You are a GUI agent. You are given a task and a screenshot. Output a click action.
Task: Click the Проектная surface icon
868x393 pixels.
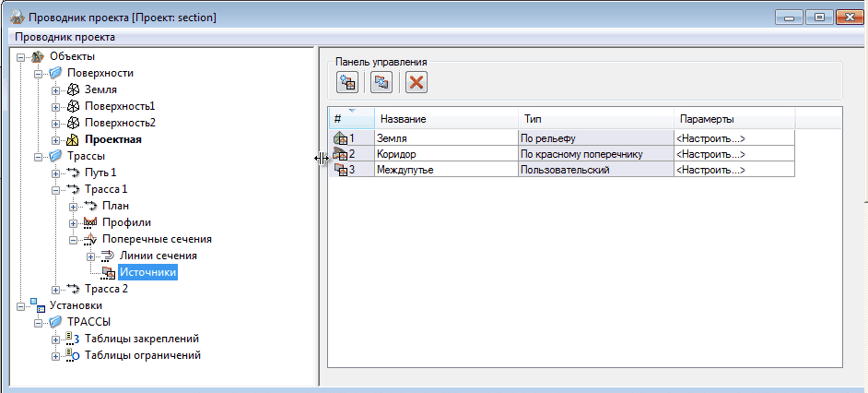(x=74, y=140)
